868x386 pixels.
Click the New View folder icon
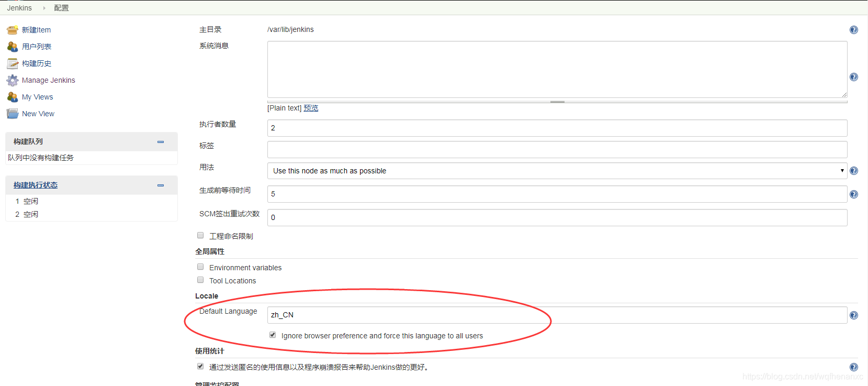pyautogui.click(x=13, y=114)
